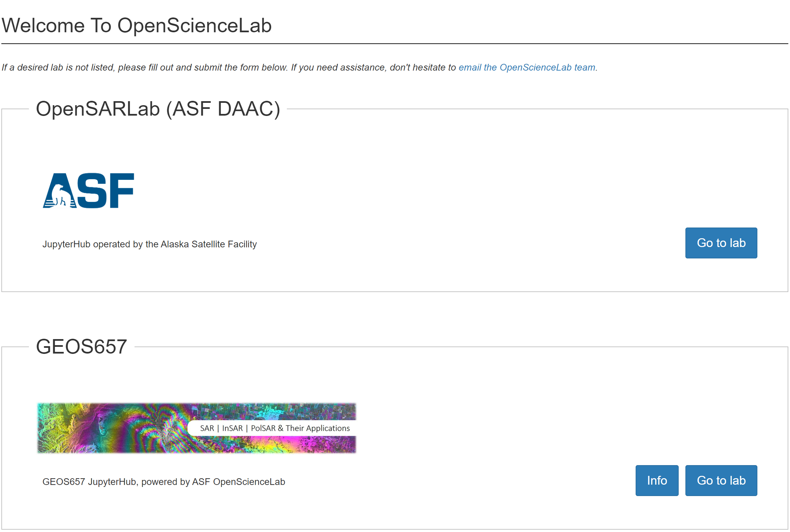790x532 pixels.
Task: Click the GEOS657 JupyterHub description text
Action: [164, 482]
